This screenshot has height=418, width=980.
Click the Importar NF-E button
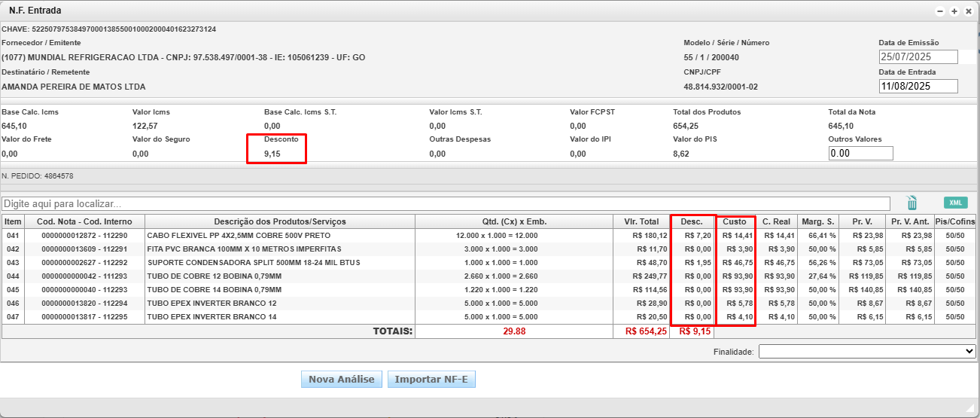(x=431, y=380)
